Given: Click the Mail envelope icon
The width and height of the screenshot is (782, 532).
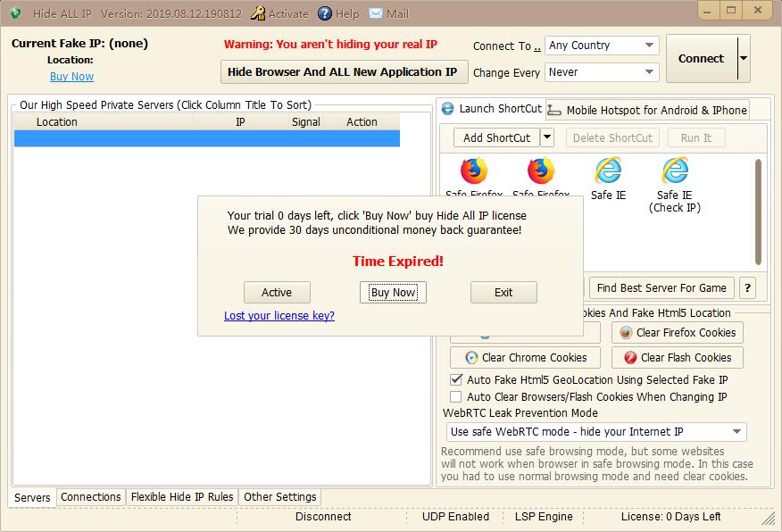Looking at the screenshot, I should pos(376,13).
